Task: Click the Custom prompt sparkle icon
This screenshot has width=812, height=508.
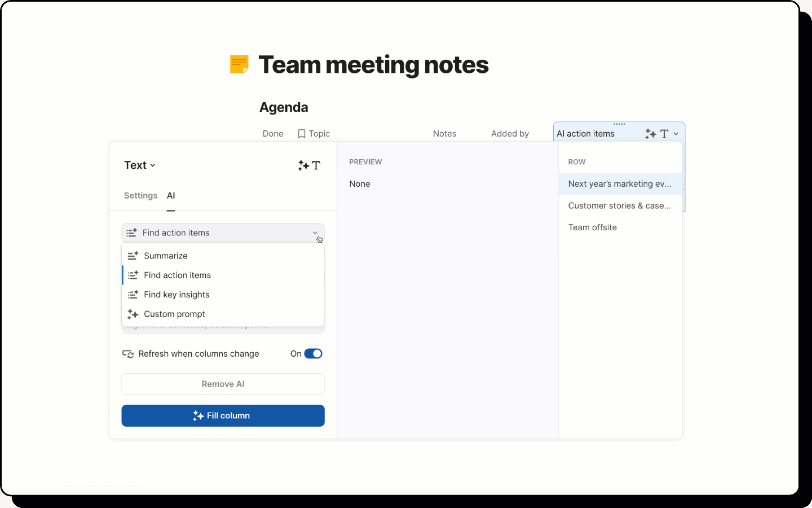Action: pos(133,314)
